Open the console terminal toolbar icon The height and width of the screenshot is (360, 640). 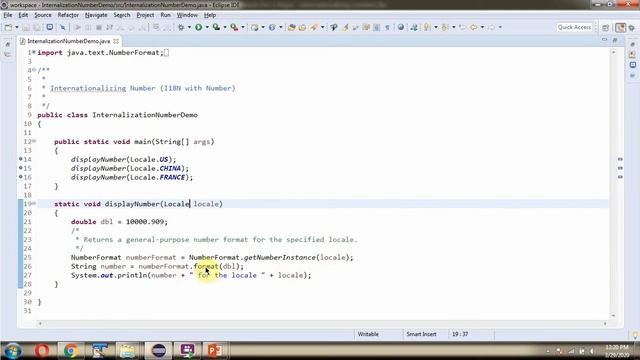tap(50, 27)
